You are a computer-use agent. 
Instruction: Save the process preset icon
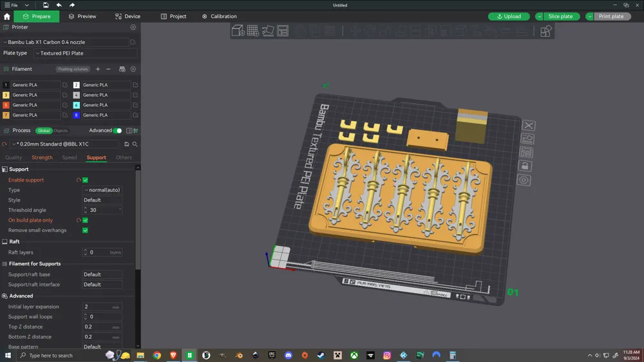pos(126,144)
